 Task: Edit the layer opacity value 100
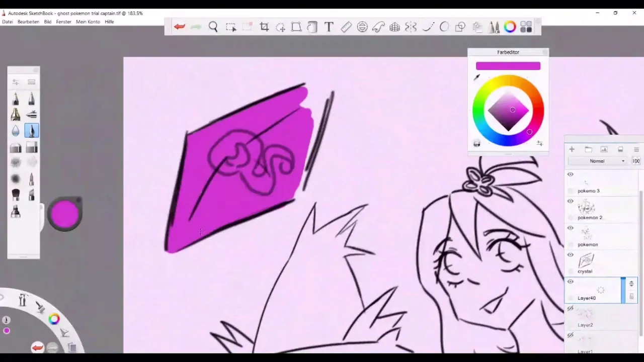tap(636, 161)
